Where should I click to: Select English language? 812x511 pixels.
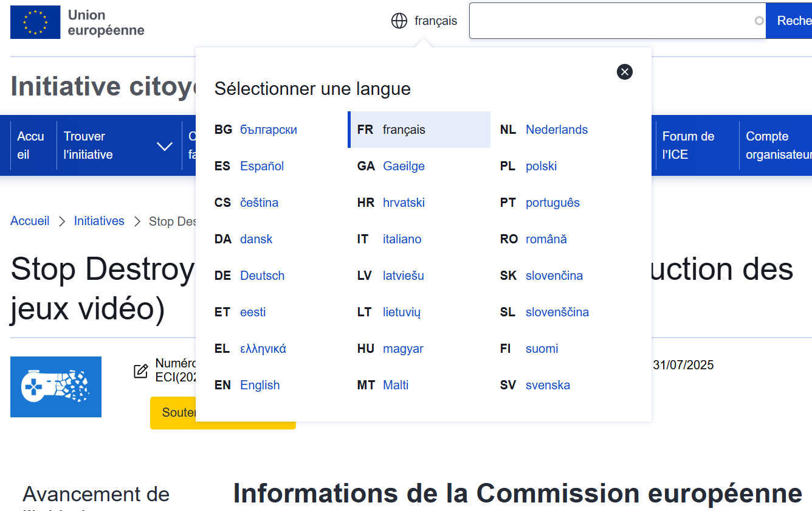(260, 385)
